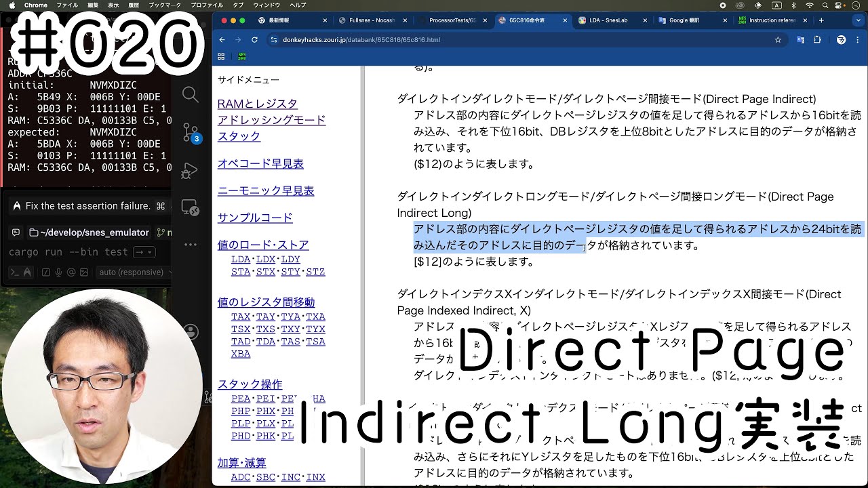
Task: Open the arrow dropdown after cargo run command
Action: pyautogui.click(x=143, y=252)
